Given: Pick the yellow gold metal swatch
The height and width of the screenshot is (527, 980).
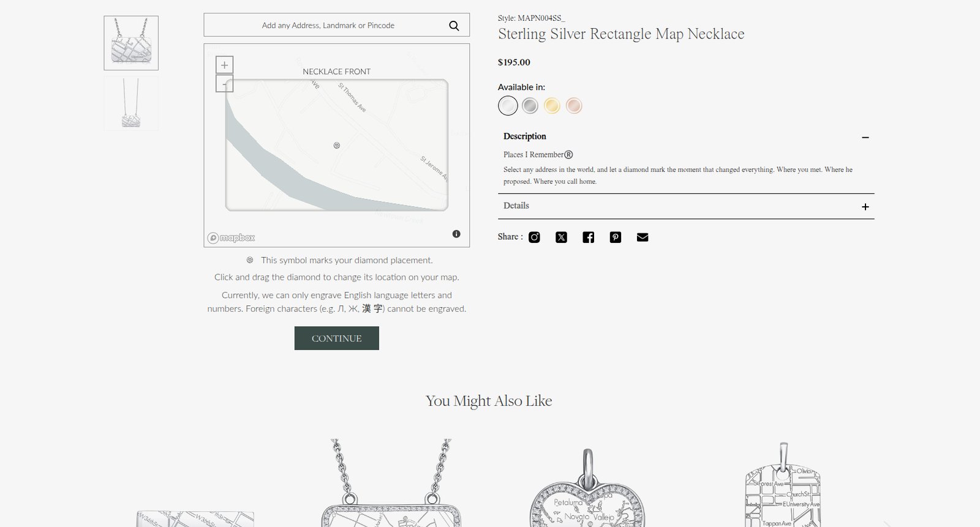Looking at the screenshot, I should point(552,106).
